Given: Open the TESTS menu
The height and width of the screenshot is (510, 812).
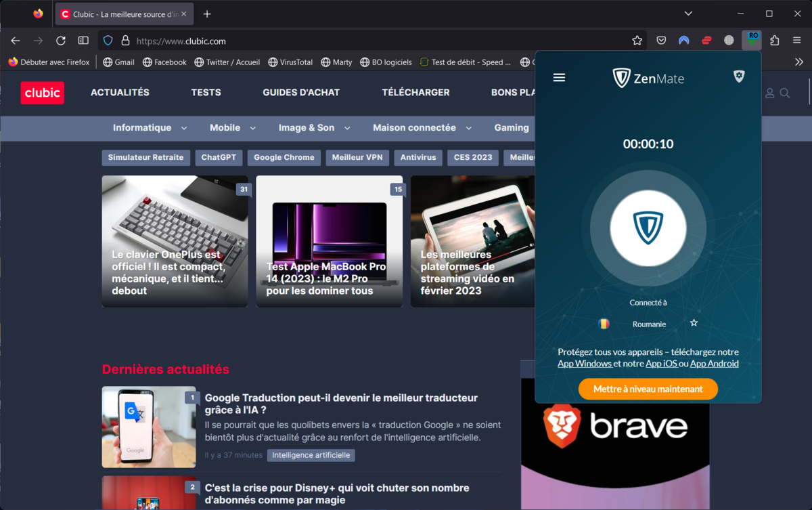Looking at the screenshot, I should [206, 92].
